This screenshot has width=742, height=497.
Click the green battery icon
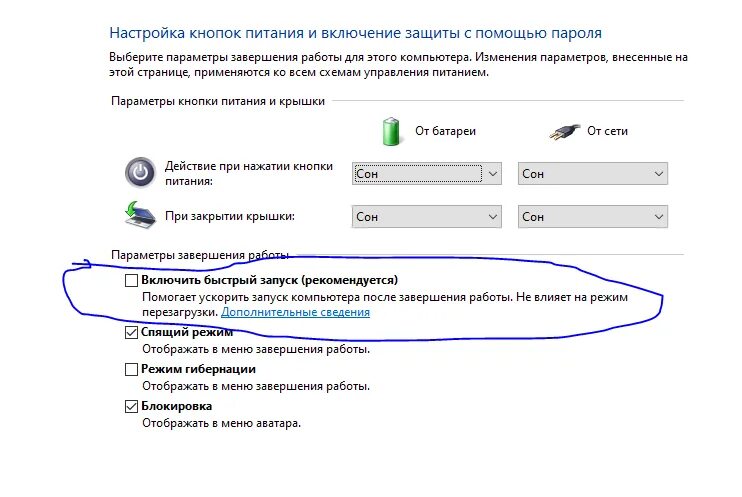(x=391, y=132)
